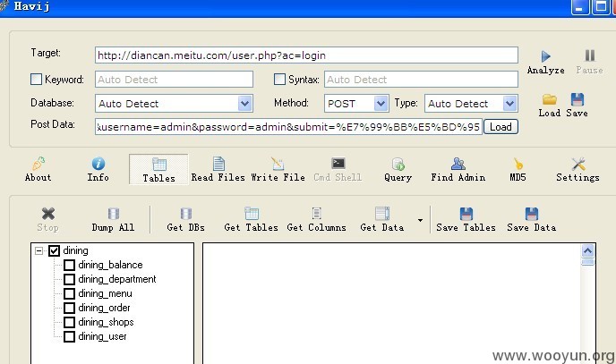
Task: Check the dining_user table
Action: [x=69, y=336]
